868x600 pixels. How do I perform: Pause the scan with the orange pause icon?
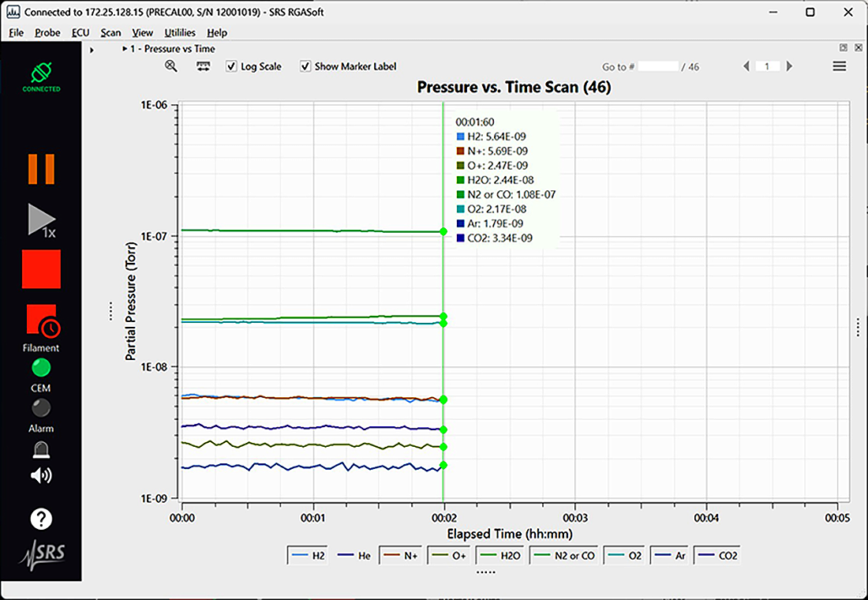point(42,169)
